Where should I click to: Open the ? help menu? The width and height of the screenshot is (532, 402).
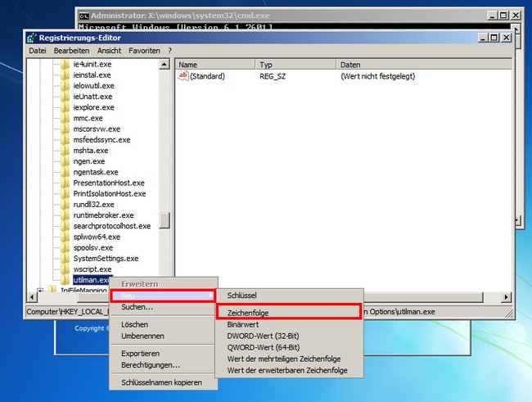click(x=170, y=51)
